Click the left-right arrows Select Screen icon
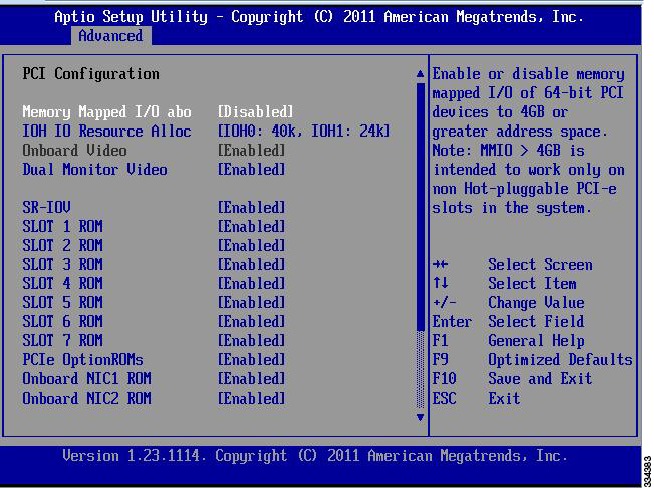 click(x=440, y=264)
